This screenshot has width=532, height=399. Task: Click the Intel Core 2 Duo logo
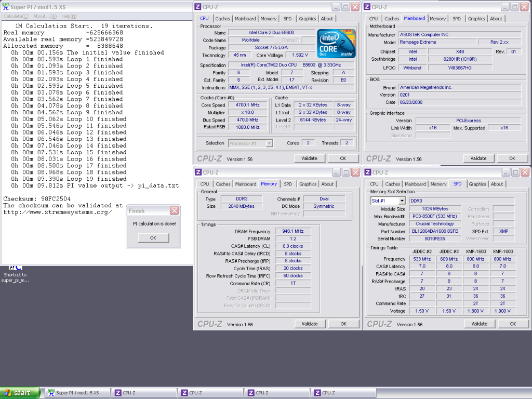[x=336, y=44]
